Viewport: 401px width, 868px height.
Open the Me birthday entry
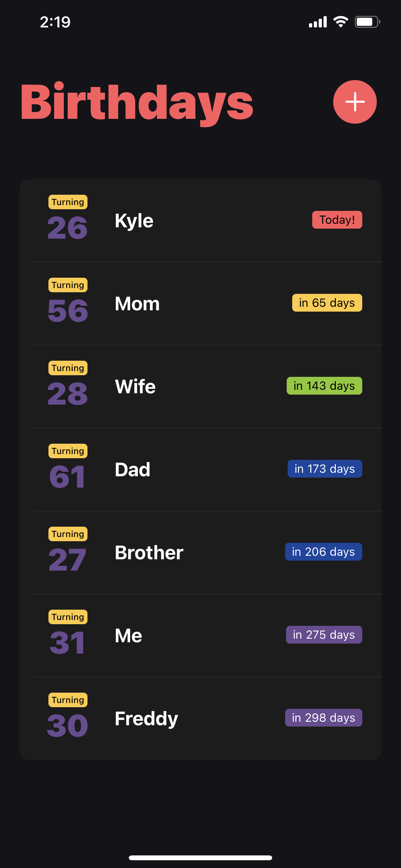200,635
